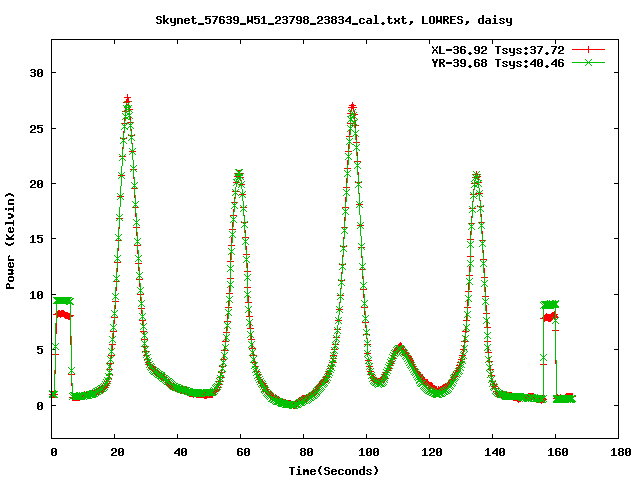Click the y-axis tick label 5
This screenshot has width=640, height=480.
40,350
